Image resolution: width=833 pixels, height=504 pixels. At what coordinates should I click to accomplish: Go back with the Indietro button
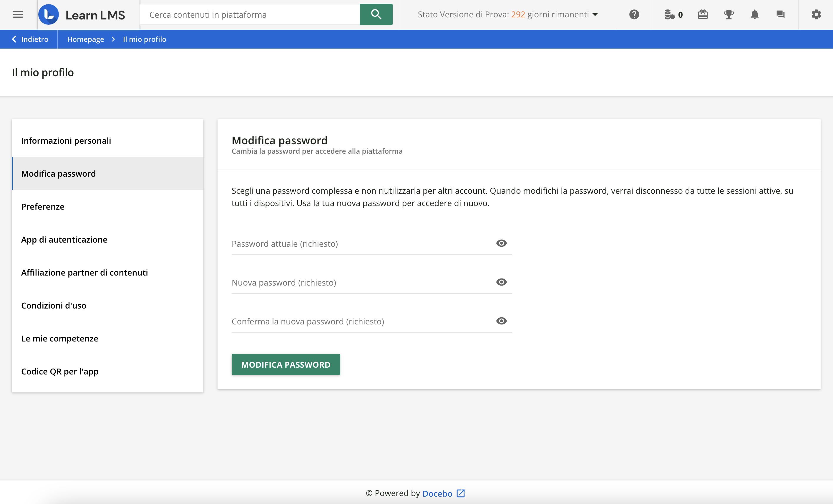click(30, 39)
